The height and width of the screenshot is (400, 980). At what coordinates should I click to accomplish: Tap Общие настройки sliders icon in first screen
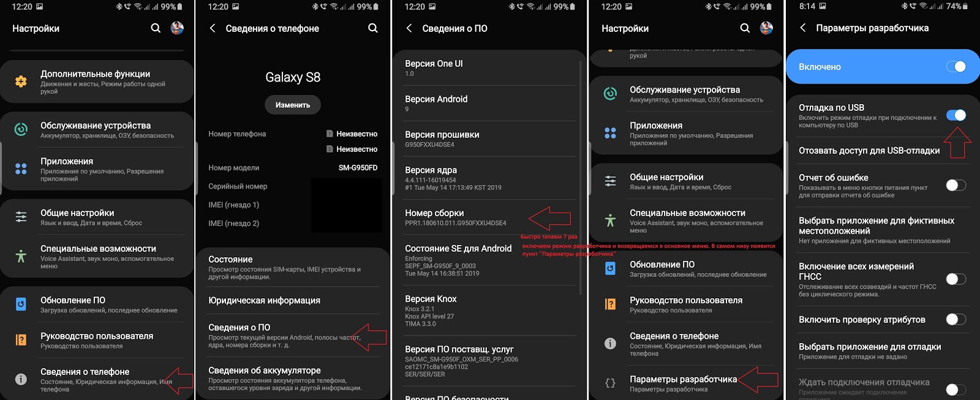point(21,216)
